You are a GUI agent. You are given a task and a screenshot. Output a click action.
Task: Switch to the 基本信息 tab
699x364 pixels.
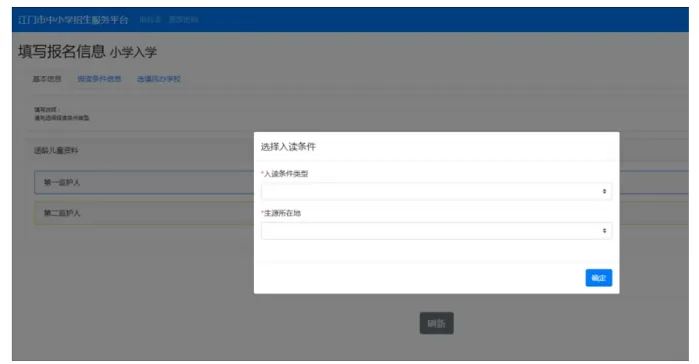pos(47,79)
